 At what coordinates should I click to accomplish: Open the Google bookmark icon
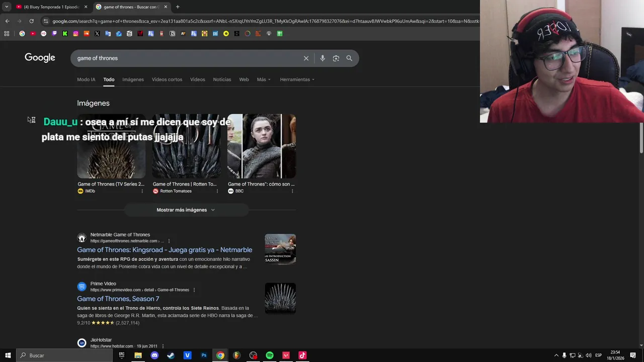point(22,34)
